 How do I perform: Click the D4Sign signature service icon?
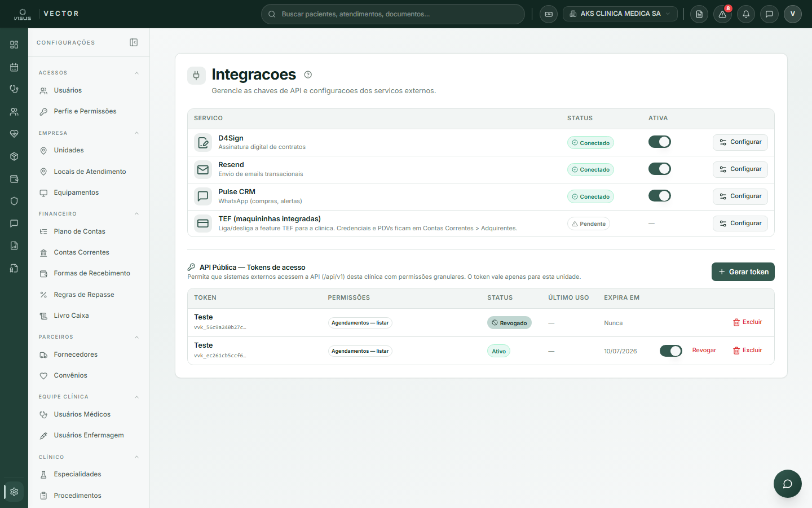tap(203, 143)
